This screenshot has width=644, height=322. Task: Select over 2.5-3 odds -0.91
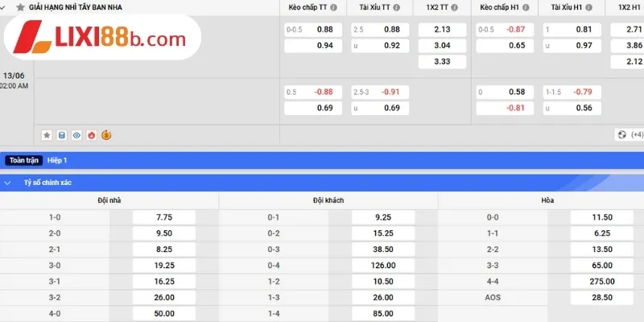click(x=380, y=92)
